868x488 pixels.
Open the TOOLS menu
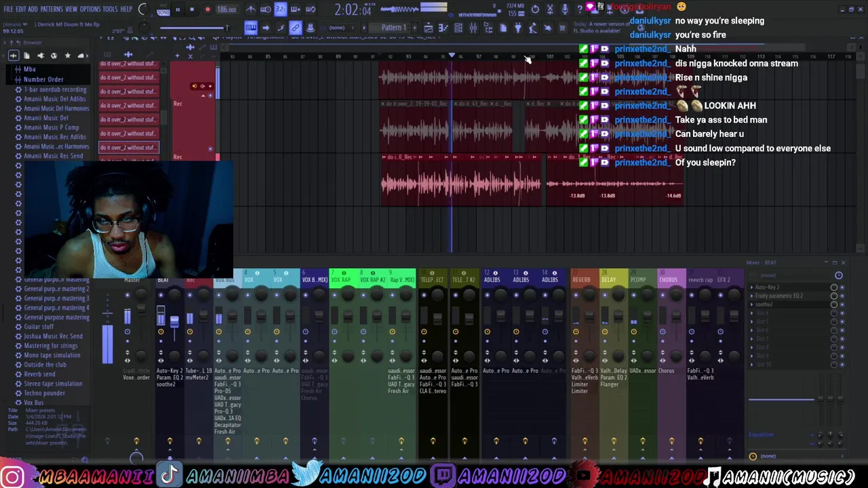click(110, 9)
